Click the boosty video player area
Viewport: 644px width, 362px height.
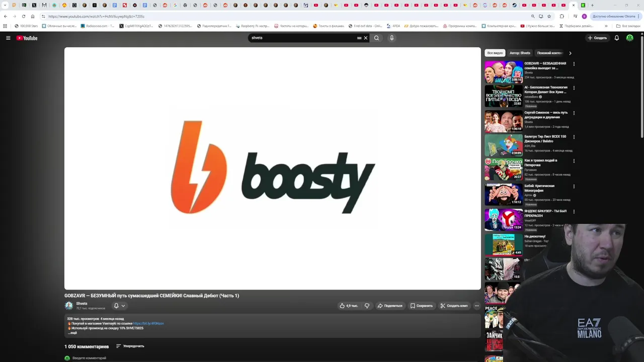[273, 168]
